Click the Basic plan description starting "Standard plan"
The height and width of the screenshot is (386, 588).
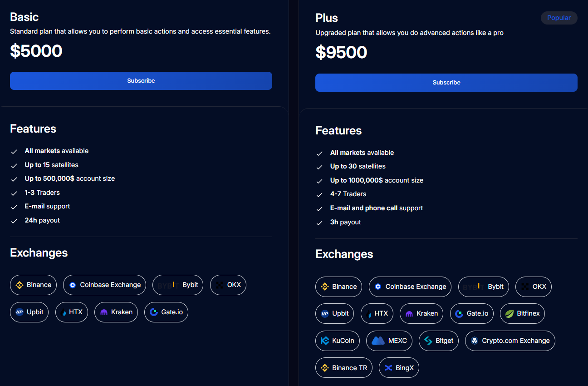click(x=140, y=31)
